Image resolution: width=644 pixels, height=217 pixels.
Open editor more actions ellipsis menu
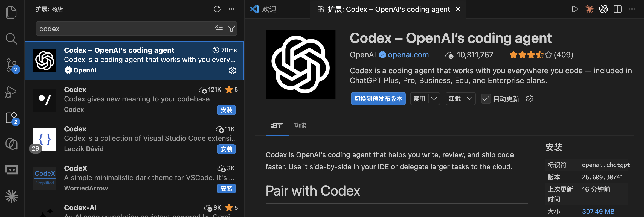click(x=632, y=9)
